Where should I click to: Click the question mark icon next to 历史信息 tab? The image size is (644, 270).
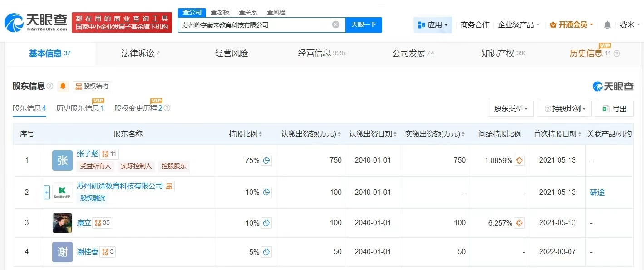point(617,53)
